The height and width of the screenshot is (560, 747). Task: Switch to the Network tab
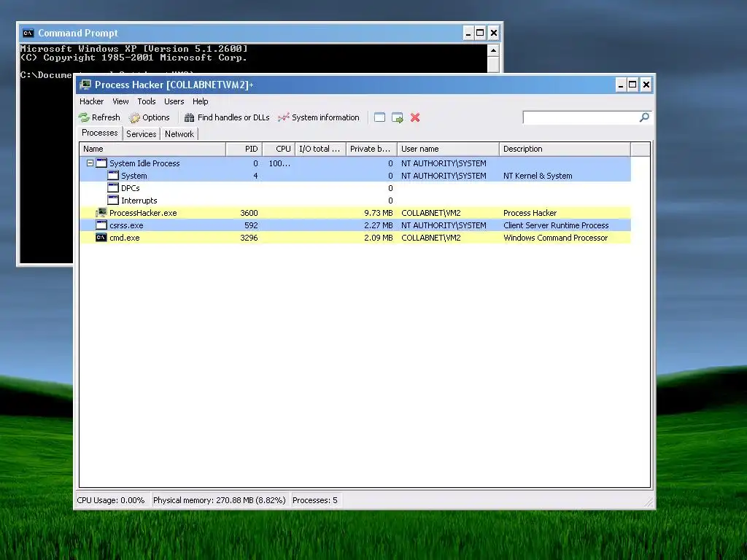point(179,134)
